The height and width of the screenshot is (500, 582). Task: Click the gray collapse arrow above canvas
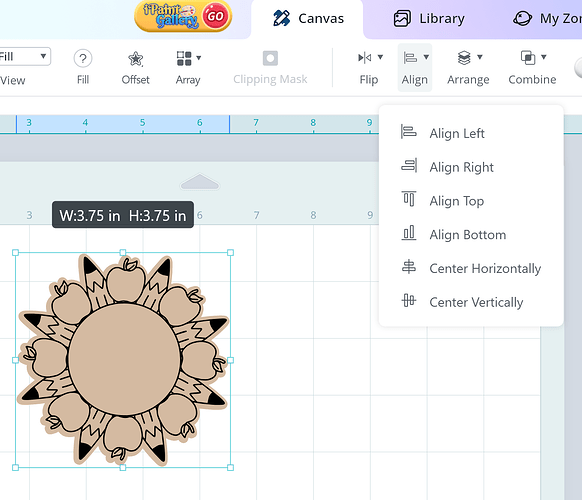coord(200,182)
